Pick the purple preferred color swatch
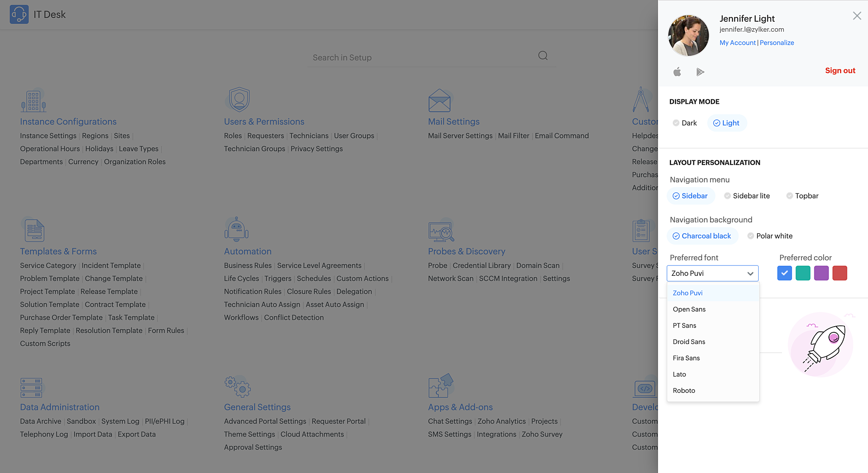Screen dimensions: 868x473 821,273
